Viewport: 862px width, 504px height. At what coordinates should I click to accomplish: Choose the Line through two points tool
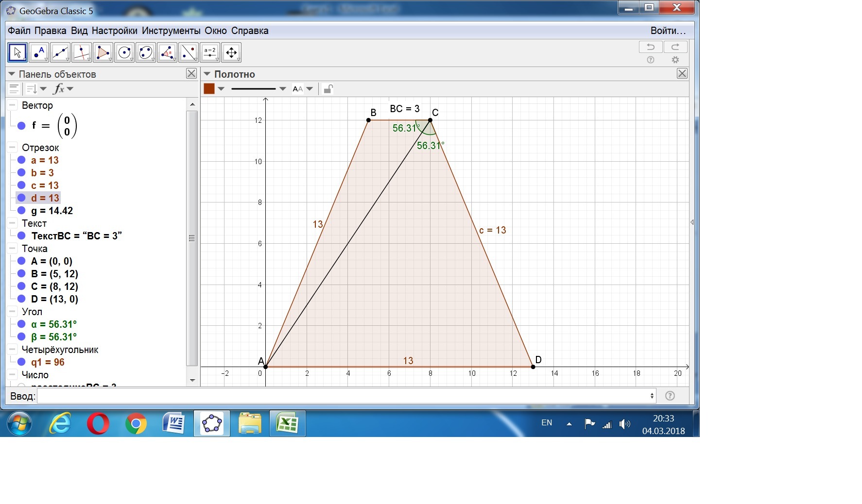pos(60,52)
